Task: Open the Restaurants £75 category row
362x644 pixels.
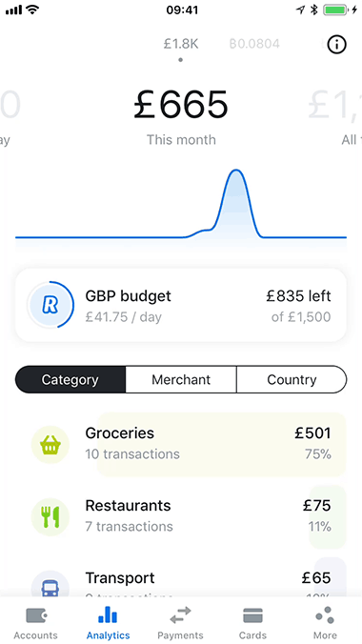Action: coord(181,516)
